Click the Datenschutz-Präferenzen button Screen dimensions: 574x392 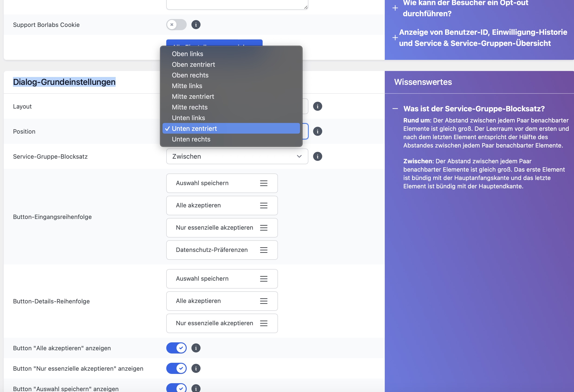(x=212, y=250)
